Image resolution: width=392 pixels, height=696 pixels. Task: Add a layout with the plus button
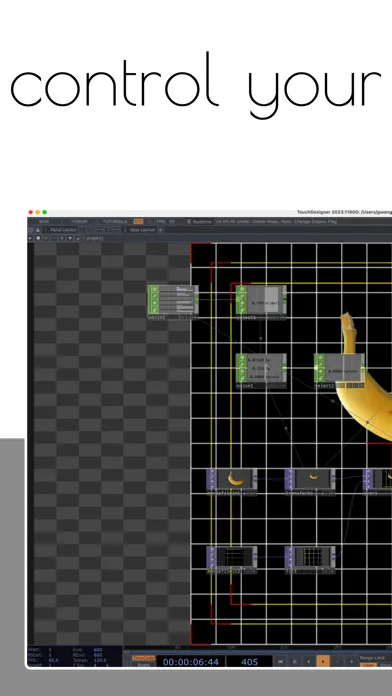tap(161, 230)
